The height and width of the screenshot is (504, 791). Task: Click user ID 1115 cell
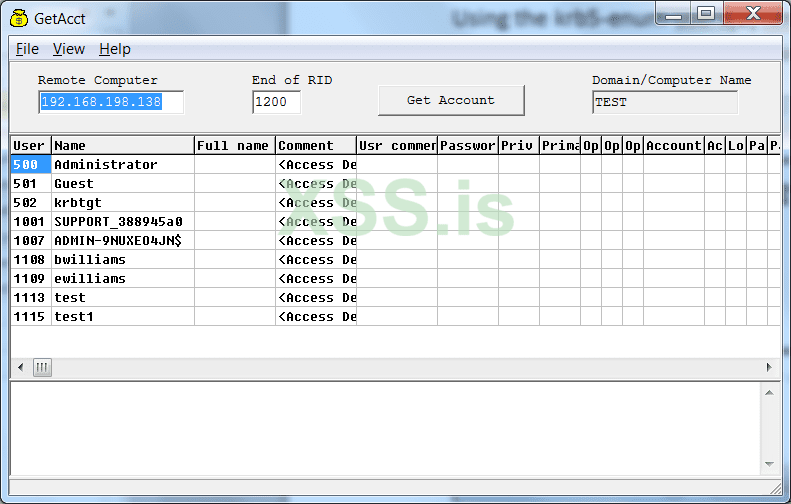31,316
